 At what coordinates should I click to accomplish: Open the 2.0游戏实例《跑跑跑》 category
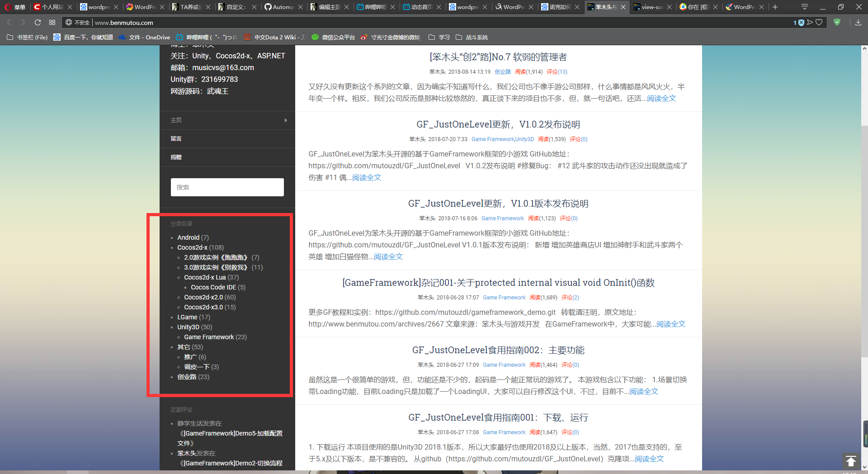coord(217,257)
